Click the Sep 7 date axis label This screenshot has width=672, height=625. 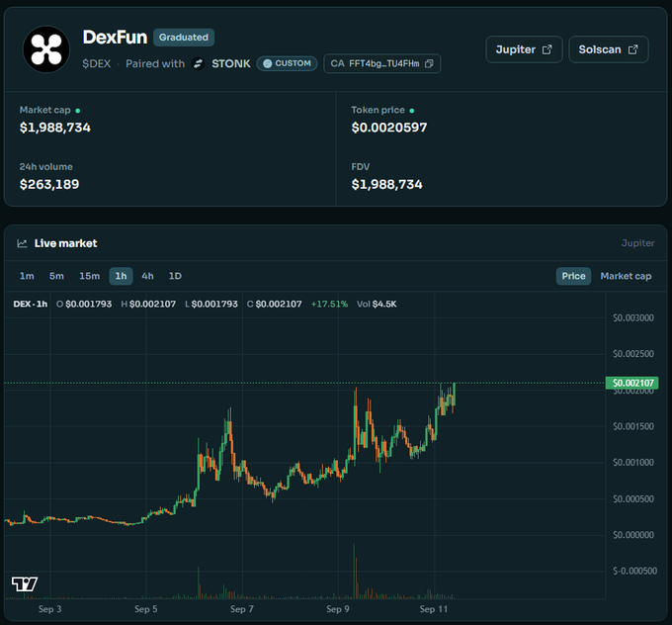coord(242,609)
